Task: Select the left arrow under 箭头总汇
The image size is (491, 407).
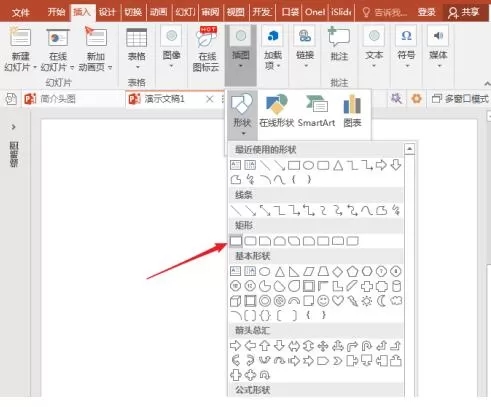Action: click(x=250, y=345)
